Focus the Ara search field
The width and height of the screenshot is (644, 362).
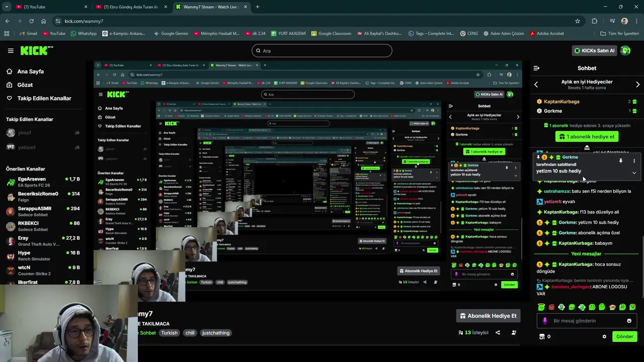(x=322, y=51)
